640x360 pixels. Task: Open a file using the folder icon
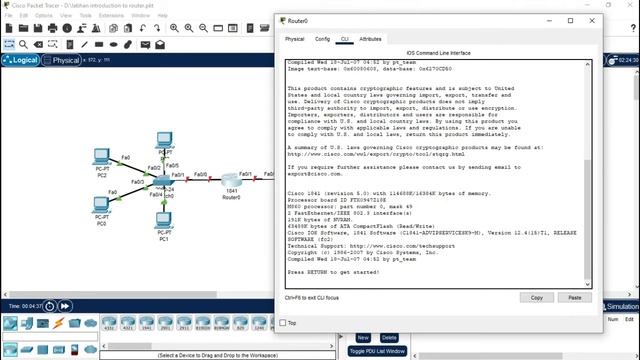[x=23, y=28]
